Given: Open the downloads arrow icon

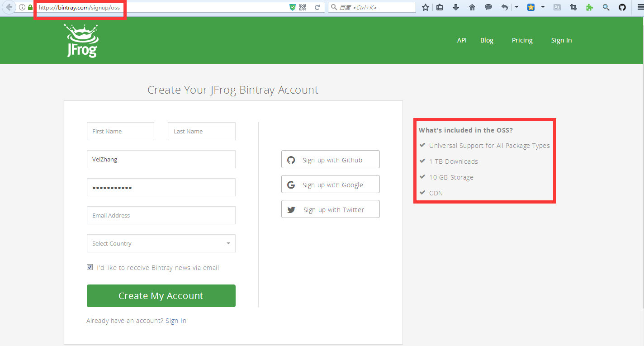Looking at the screenshot, I should (456, 7).
